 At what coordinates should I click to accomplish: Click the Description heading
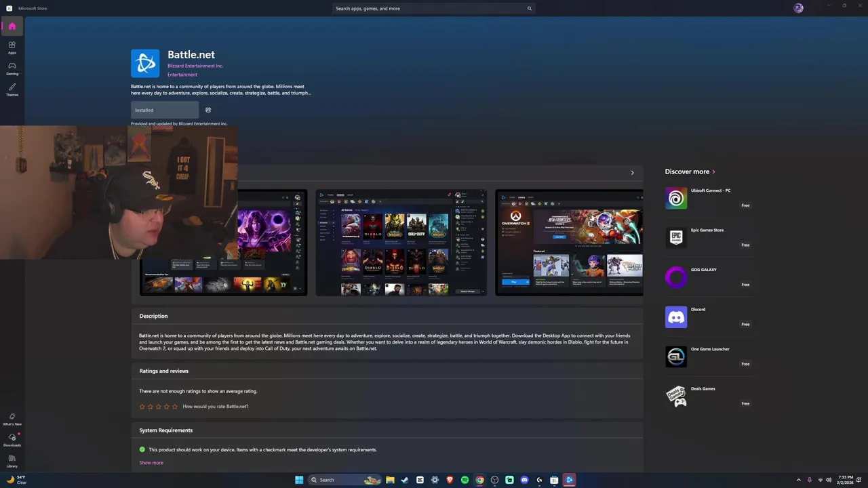(x=153, y=316)
